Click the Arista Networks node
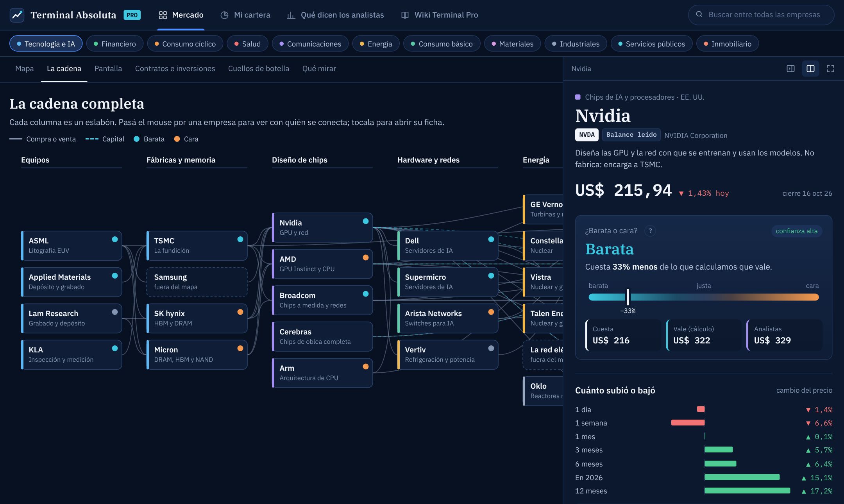 448,318
